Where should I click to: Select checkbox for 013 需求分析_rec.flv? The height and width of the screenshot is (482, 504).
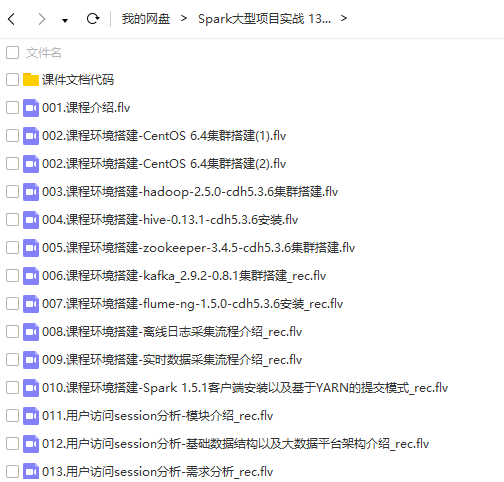[12, 472]
